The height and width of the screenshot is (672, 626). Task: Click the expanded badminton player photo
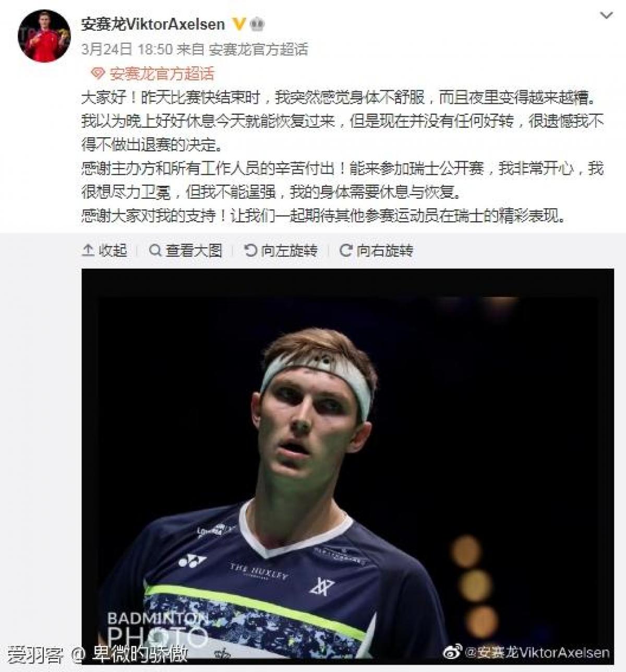point(347,464)
